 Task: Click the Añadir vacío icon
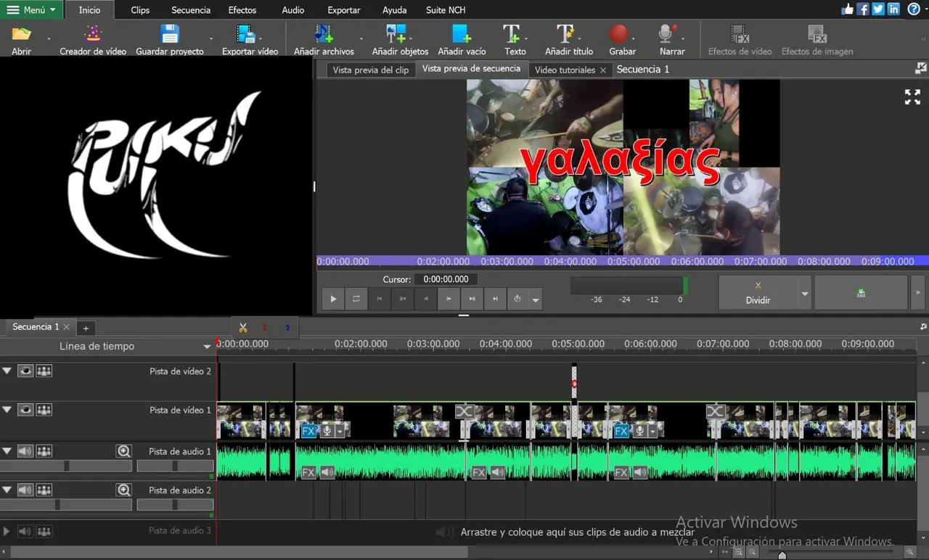(462, 34)
